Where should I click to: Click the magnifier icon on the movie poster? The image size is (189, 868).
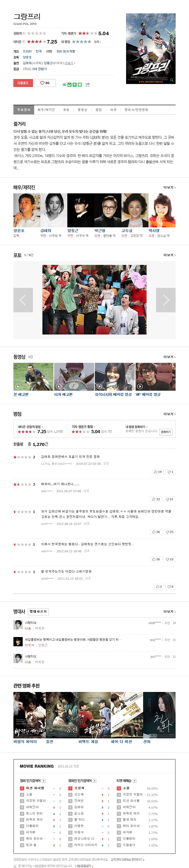172,80
